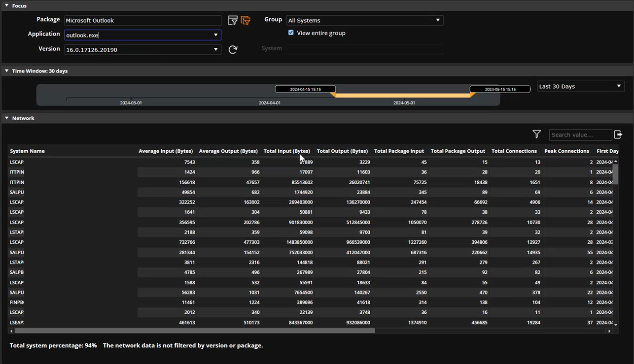Click the disabled System field
Viewport: 634px width, 364px height.
(365, 48)
